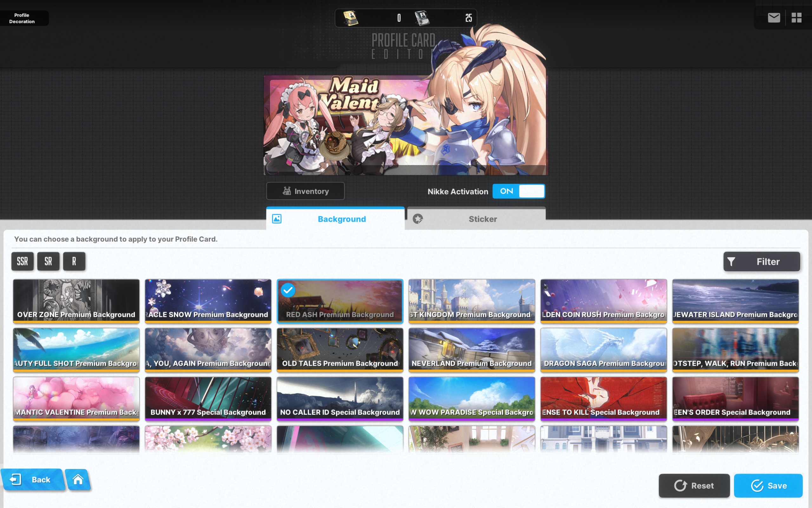This screenshot has width=812, height=508.
Task: Click the Back button
Action: pos(33,479)
